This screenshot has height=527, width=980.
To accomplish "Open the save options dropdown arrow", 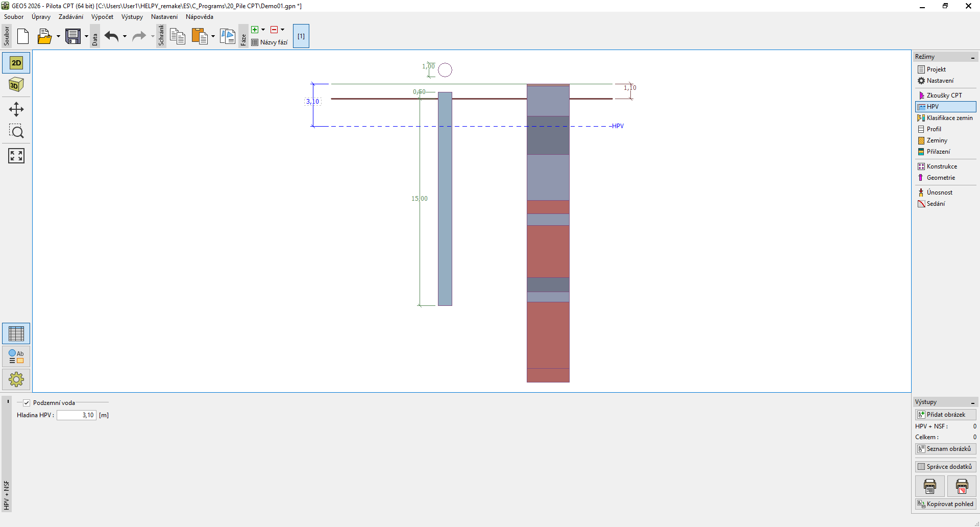I will [86, 36].
